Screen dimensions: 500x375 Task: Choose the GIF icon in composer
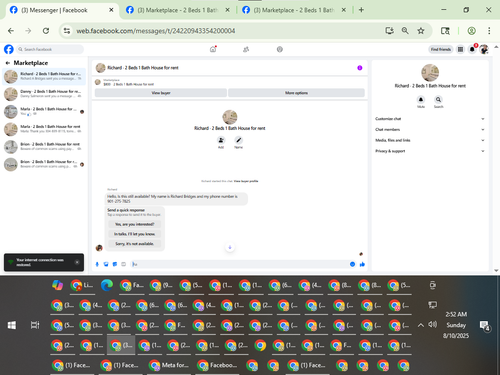click(123, 264)
